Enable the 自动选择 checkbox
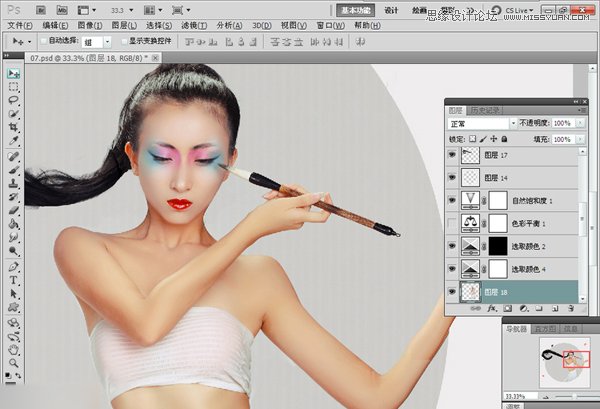 point(44,41)
